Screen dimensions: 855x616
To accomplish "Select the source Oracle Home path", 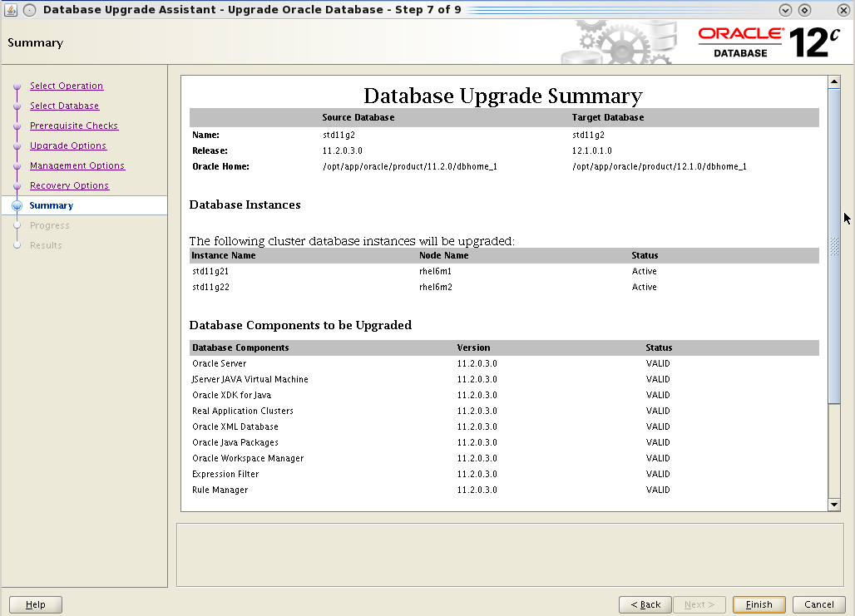I will 410,166.
